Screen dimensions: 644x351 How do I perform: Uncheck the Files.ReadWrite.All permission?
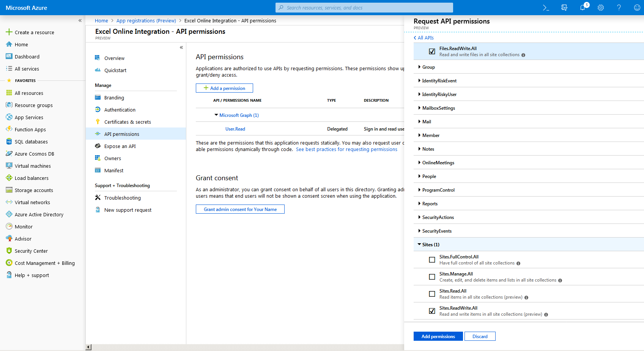[432, 51]
